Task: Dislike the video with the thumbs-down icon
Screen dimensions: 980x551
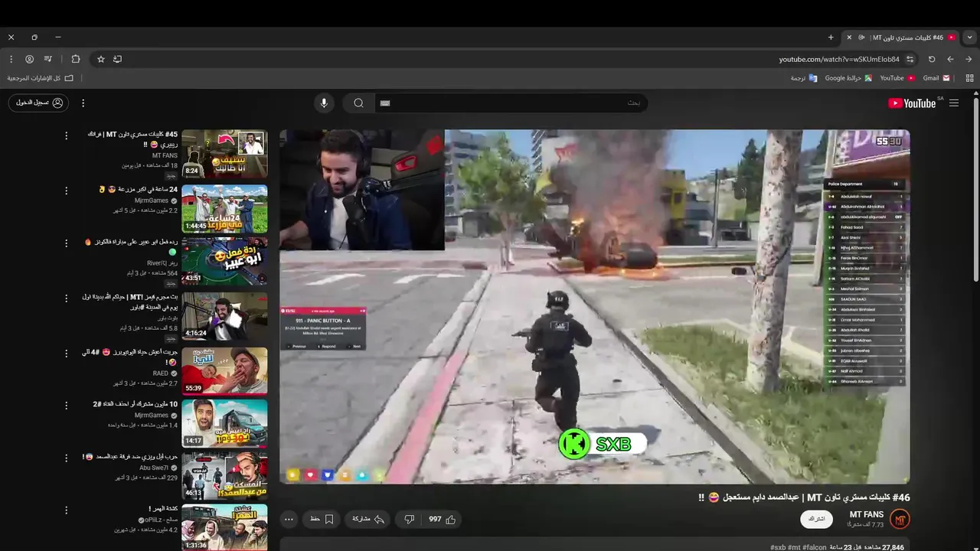Action: [409, 519]
